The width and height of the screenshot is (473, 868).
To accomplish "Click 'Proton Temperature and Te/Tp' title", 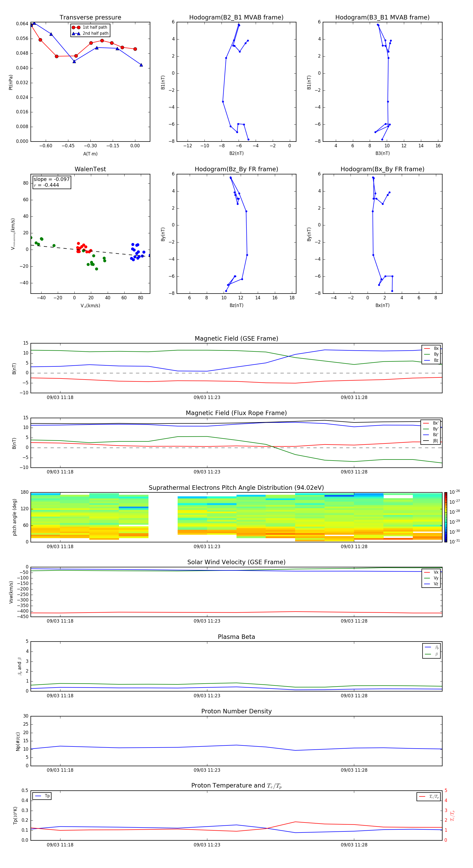I will pyautogui.click(x=236, y=786).
